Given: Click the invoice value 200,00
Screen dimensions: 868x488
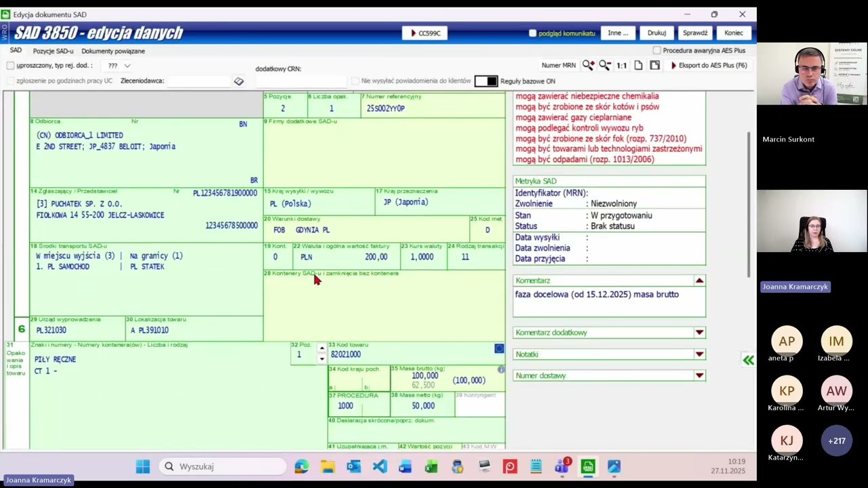Looking at the screenshot, I should coord(376,257).
